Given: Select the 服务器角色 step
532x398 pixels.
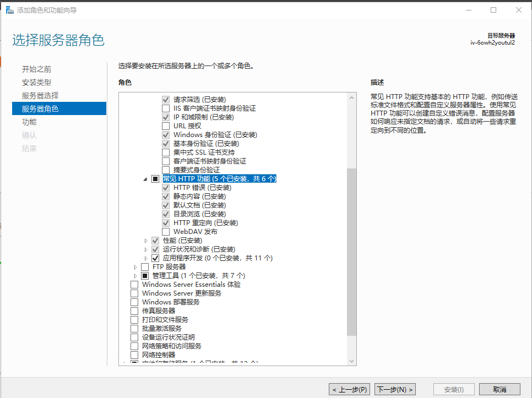Looking at the screenshot, I should pyautogui.click(x=59, y=108).
